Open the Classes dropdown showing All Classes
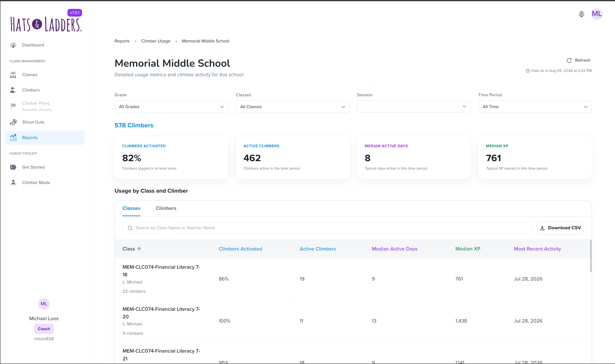 pos(292,107)
